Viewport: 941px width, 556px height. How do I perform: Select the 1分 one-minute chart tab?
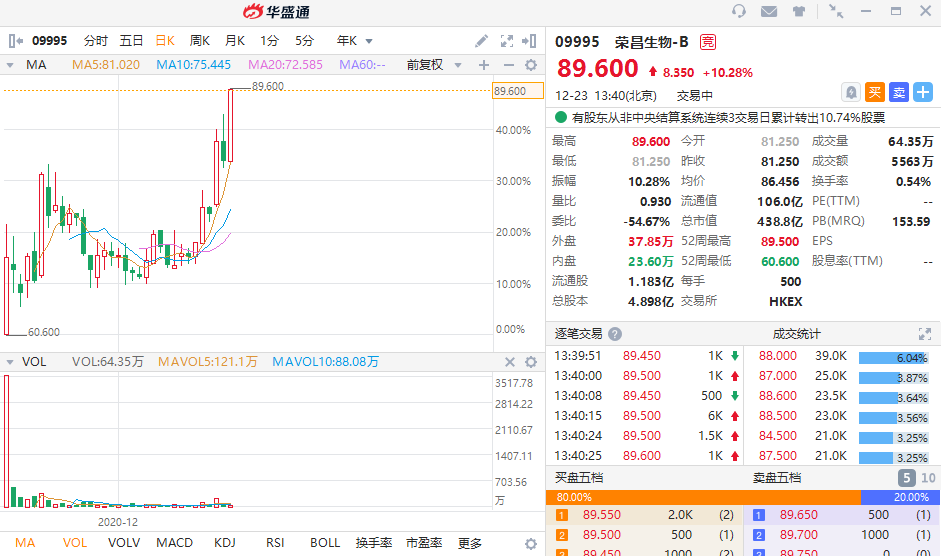pyautogui.click(x=269, y=41)
